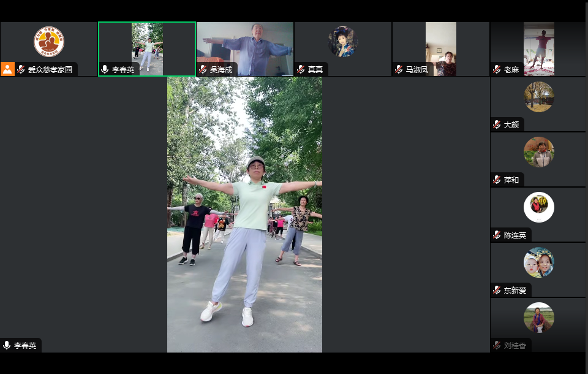Image resolution: width=588 pixels, height=374 pixels.
Task: Click 刘桂香 name label
Action: [x=514, y=346]
